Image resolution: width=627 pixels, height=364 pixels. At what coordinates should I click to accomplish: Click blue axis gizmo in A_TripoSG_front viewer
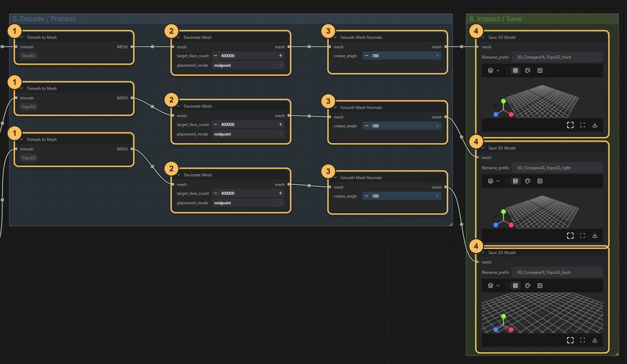(496, 114)
